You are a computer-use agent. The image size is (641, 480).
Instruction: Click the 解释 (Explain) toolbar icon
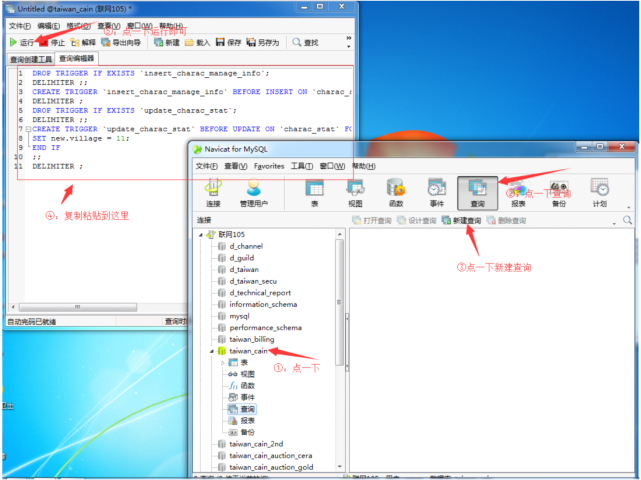(84, 43)
